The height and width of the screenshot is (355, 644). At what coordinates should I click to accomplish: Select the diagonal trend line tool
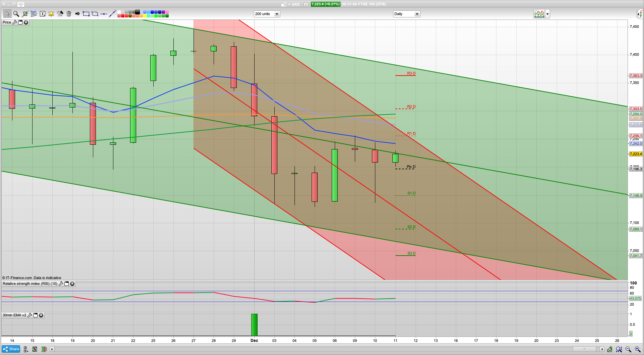(112, 14)
